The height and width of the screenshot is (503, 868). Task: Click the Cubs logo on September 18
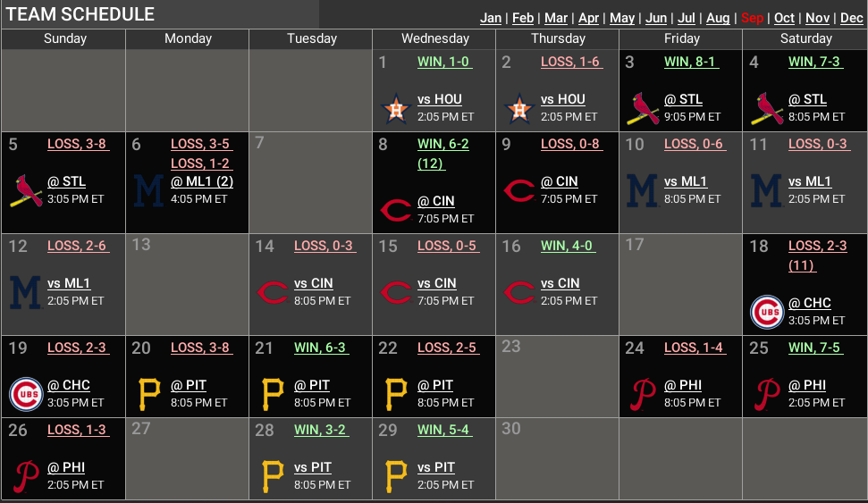[x=766, y=312]
